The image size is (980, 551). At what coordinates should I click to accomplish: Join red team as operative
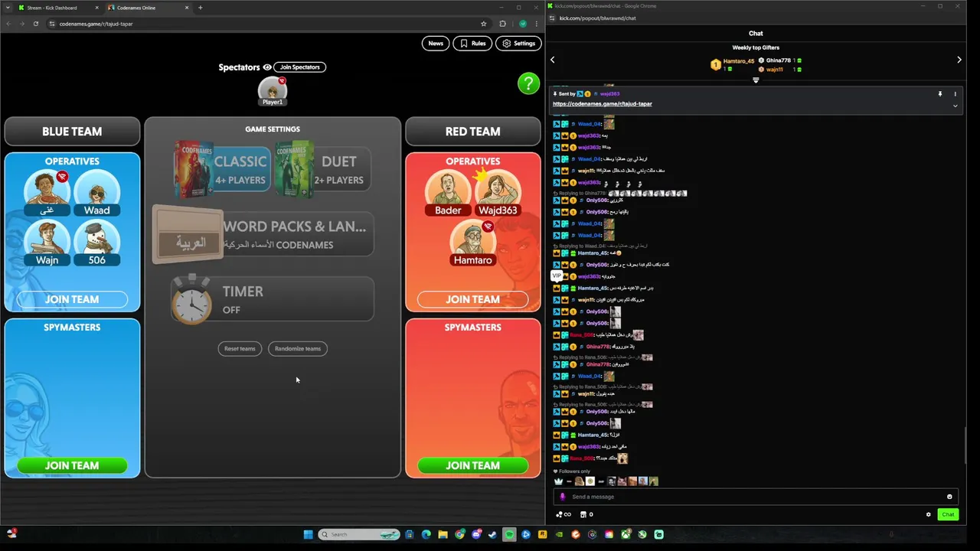(472, 299)
